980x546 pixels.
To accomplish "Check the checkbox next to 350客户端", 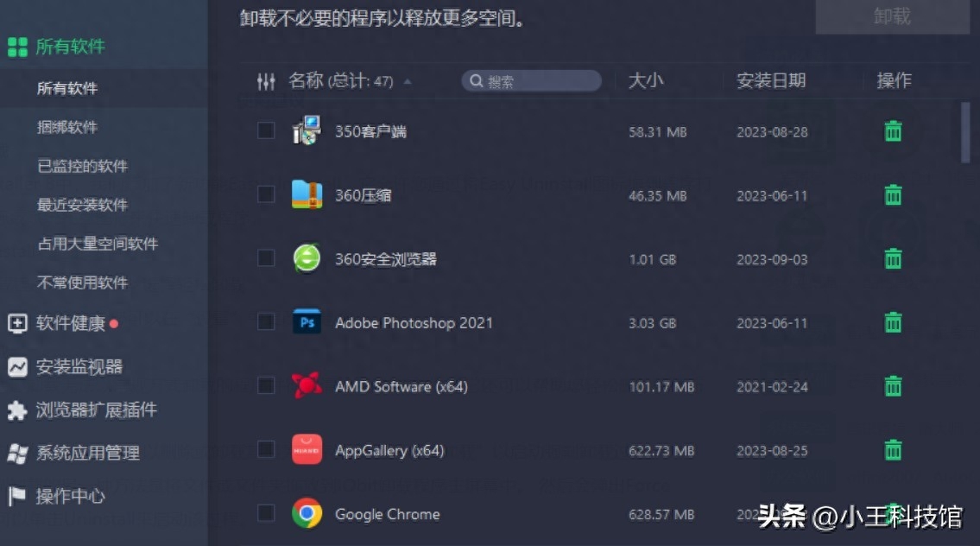I will pos(265,130).
